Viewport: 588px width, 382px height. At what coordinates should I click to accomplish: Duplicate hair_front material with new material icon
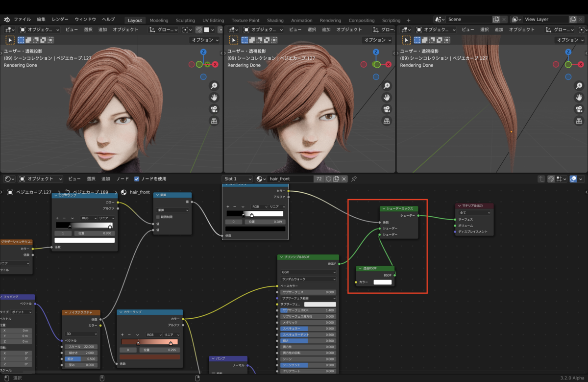(x=336, y=179)
